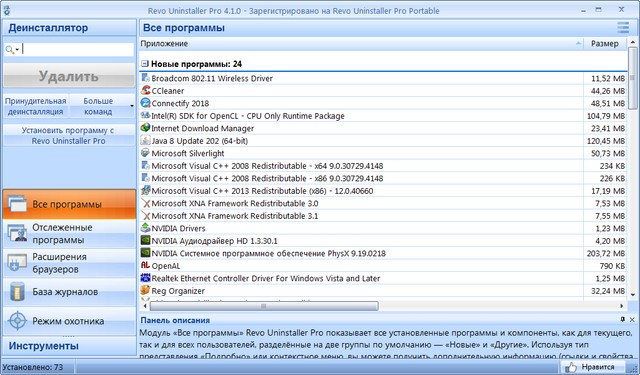Click size value 104,79 MB

click(606, 116)
